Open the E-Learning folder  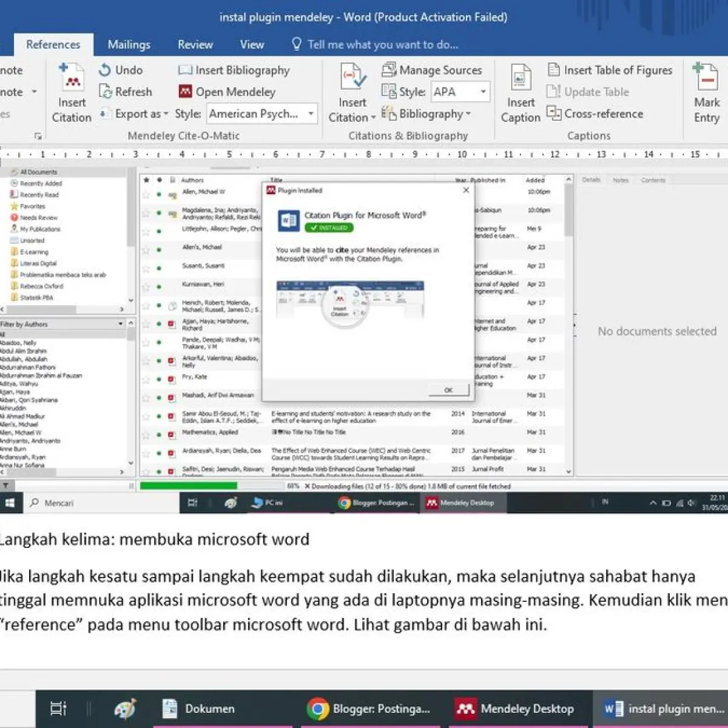[x=34, y=252]
